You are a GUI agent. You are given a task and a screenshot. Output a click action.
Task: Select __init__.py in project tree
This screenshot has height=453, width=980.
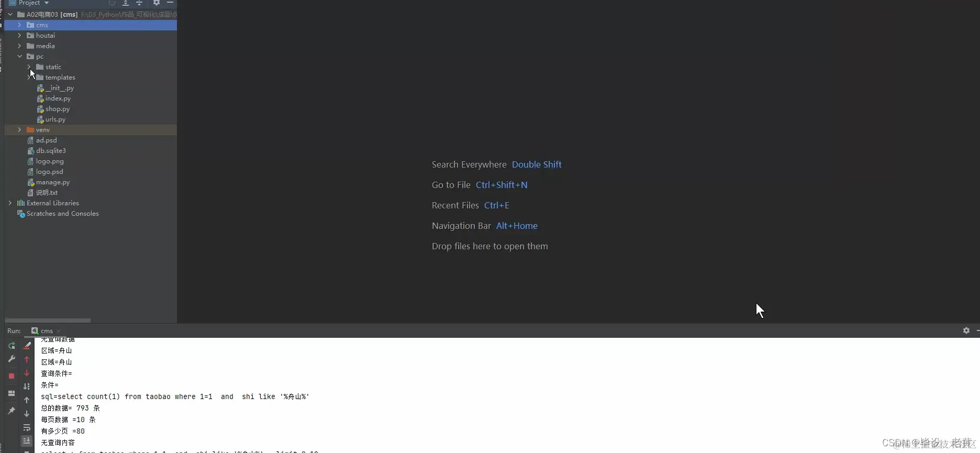pyautogui.click(x=59, y=88)
